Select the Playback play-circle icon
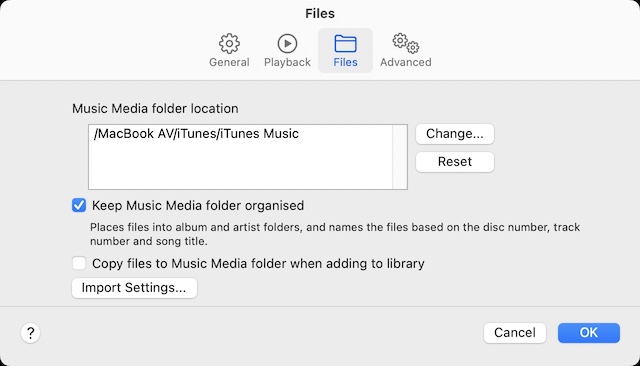Viewport: 640px width, 366px height. click(287, 43)
